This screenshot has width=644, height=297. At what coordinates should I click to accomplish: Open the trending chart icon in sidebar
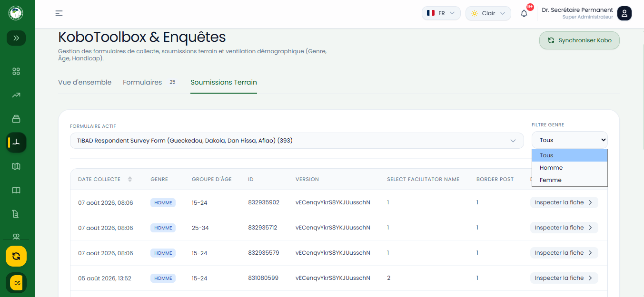coord(16,95)
